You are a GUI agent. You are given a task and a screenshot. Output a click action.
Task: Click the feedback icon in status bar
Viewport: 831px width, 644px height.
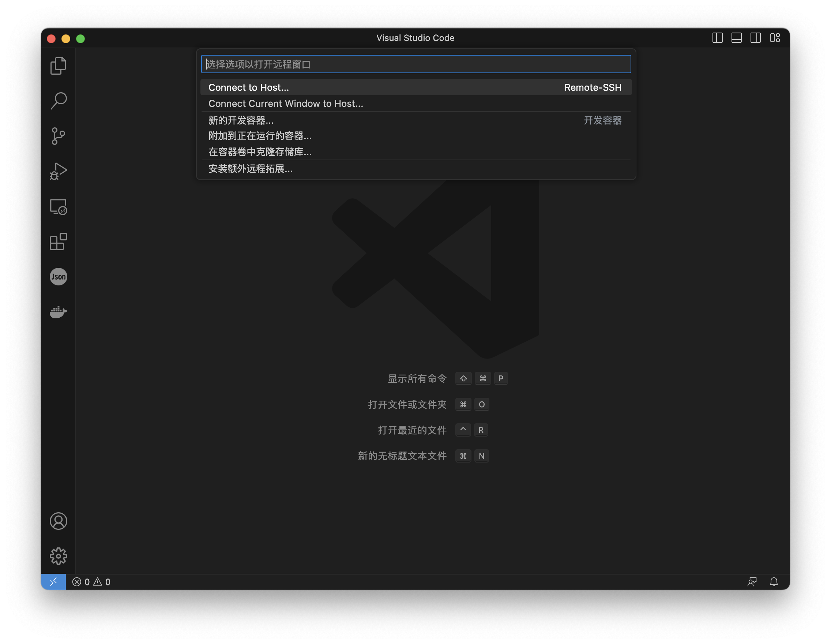click(x=752, y=581)
